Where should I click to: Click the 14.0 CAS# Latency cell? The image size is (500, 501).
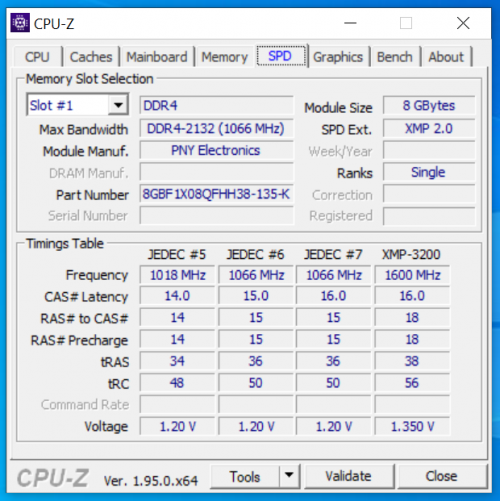[x=177, y=296]
